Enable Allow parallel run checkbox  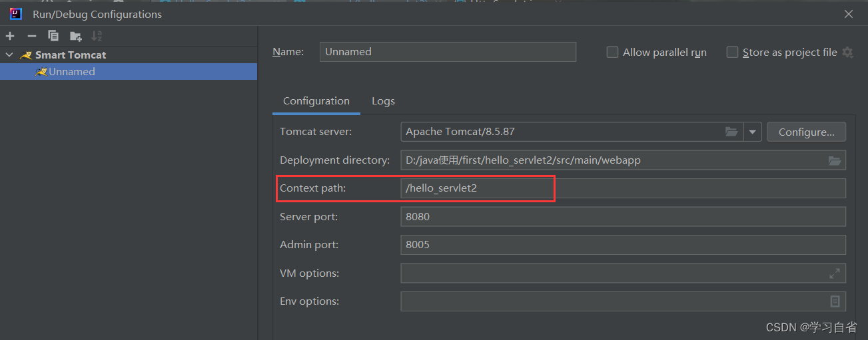[612, 52]
